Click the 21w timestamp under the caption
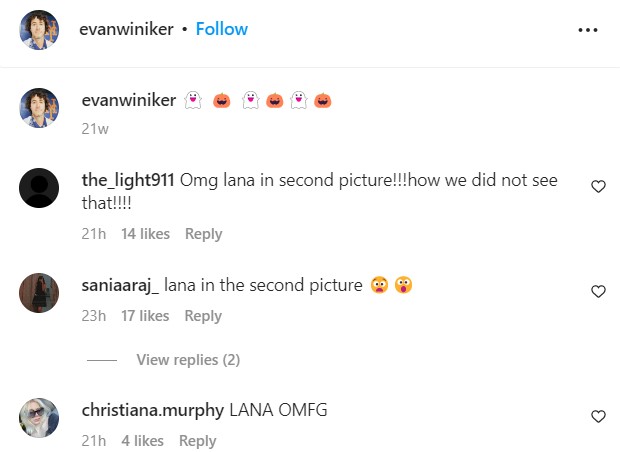 94,129
